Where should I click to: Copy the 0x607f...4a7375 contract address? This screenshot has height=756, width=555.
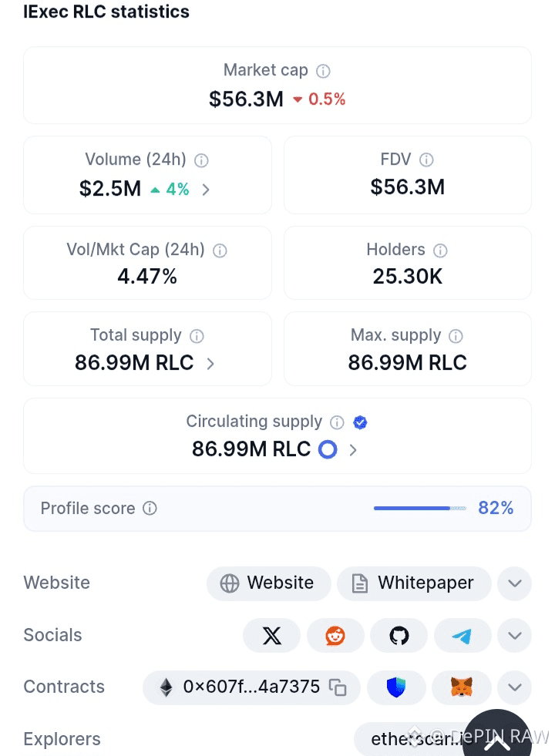coord(338,687)
